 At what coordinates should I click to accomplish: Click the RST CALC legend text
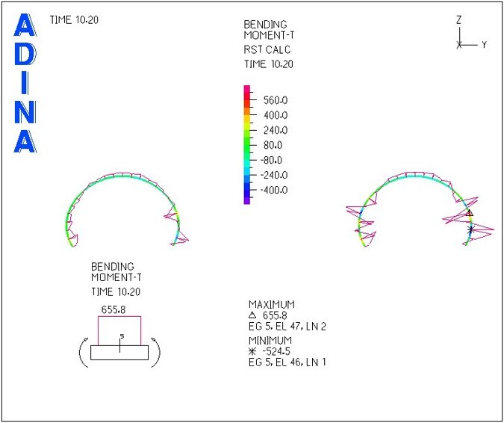point(267,50)
